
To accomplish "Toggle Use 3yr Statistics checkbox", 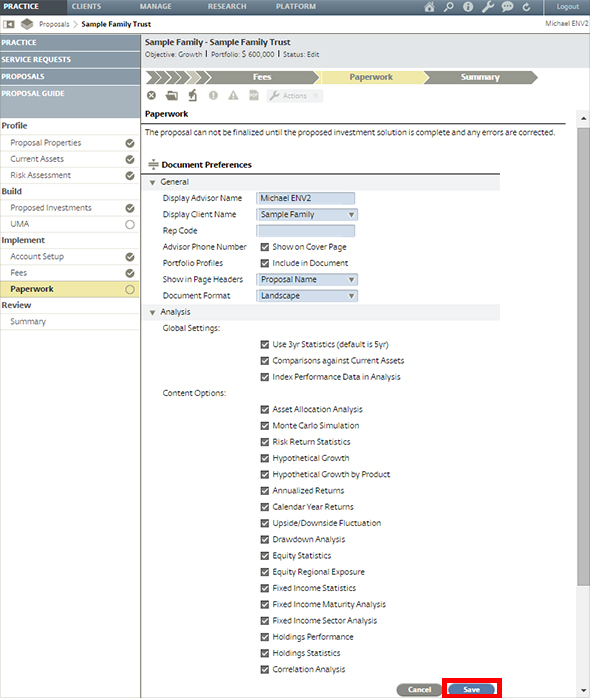I will point(265,345).
